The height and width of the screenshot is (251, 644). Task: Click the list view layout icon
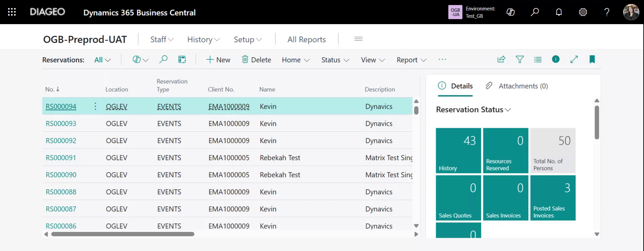[538, 59]
